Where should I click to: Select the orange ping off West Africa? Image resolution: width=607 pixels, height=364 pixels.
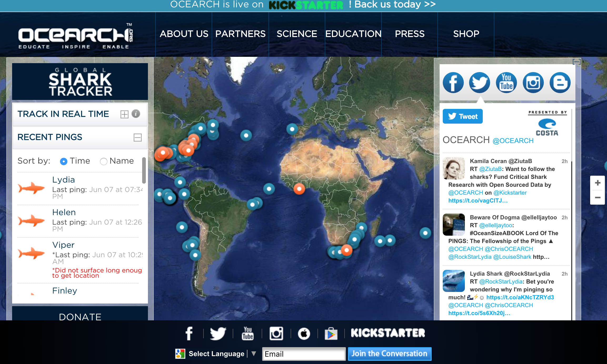(299, 189)
